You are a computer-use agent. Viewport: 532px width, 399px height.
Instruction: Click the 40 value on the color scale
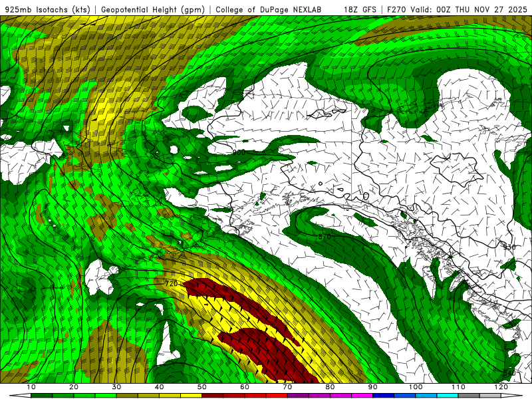159,387
